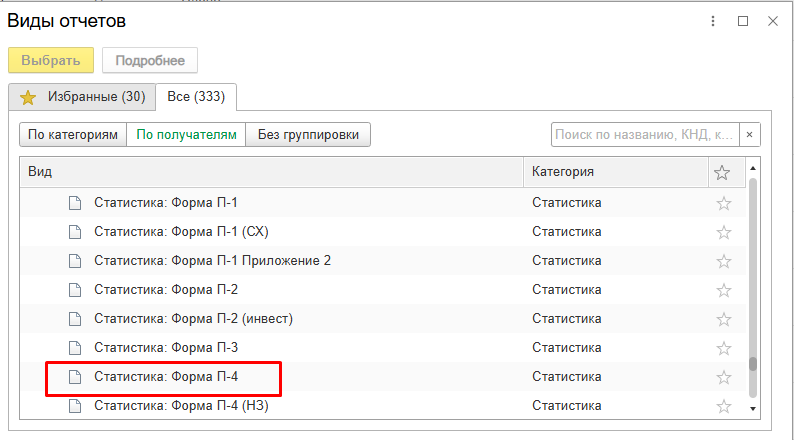Click the scrollbar down arrow

pos(753,409)
